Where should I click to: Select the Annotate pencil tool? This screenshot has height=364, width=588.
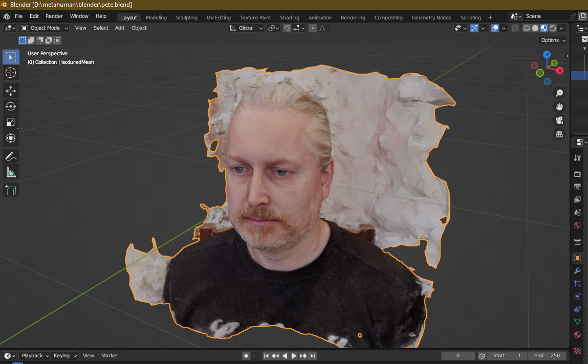pos(11,156)
